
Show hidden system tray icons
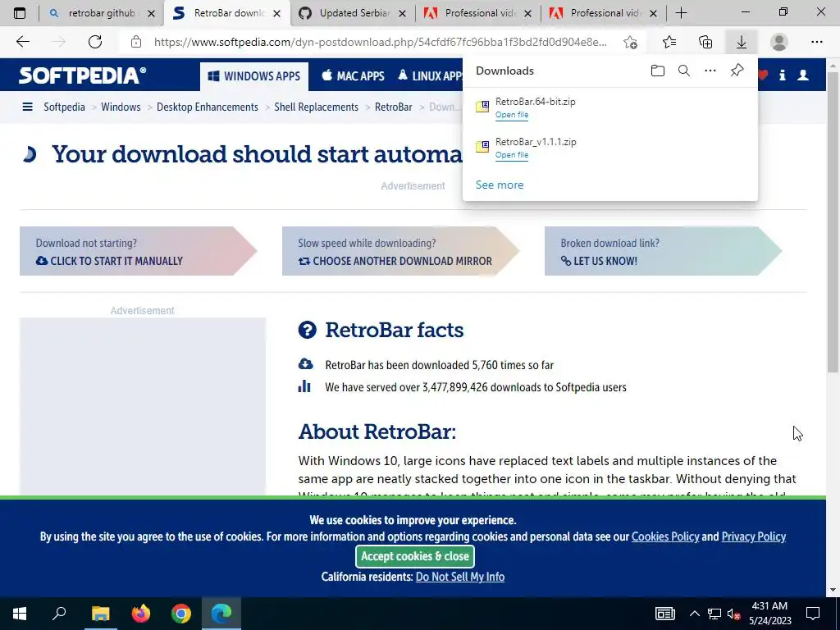pyautogui.click(x=694, y=614)
